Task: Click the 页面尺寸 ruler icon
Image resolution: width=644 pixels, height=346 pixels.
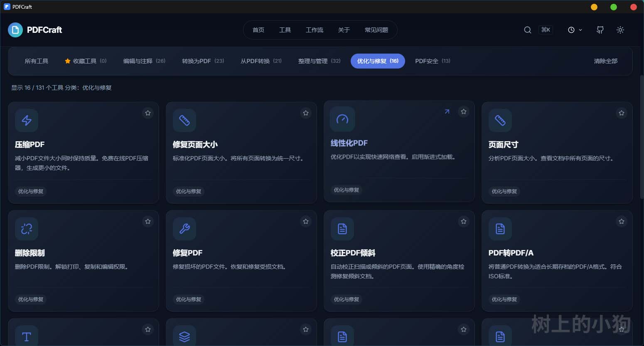Action: [500, 120]
